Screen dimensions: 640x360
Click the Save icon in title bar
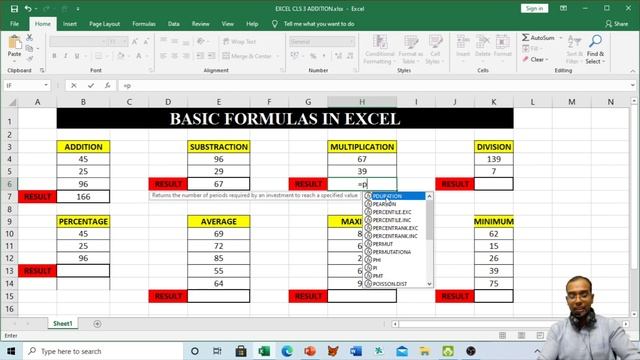(x=14, y=9)
